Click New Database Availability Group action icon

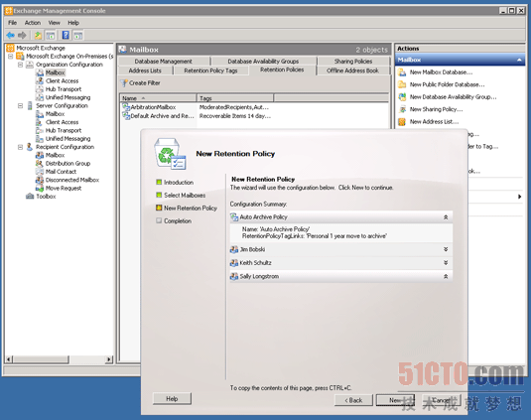402,97
